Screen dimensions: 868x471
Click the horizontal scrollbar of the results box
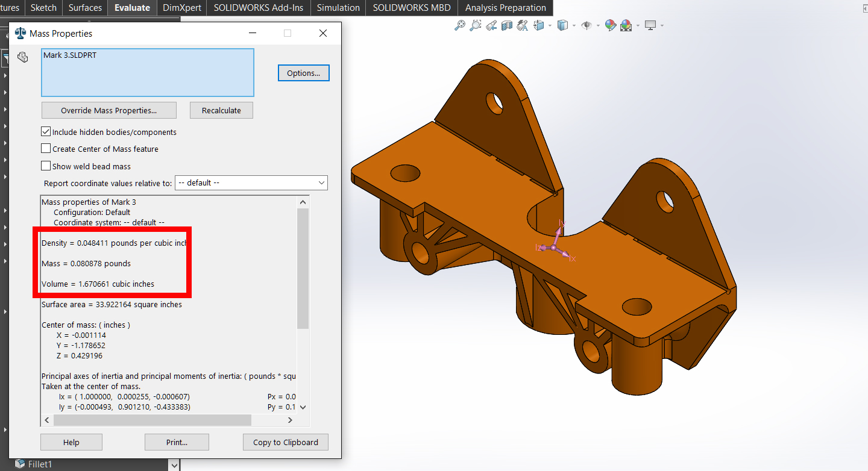coord(152,420)
